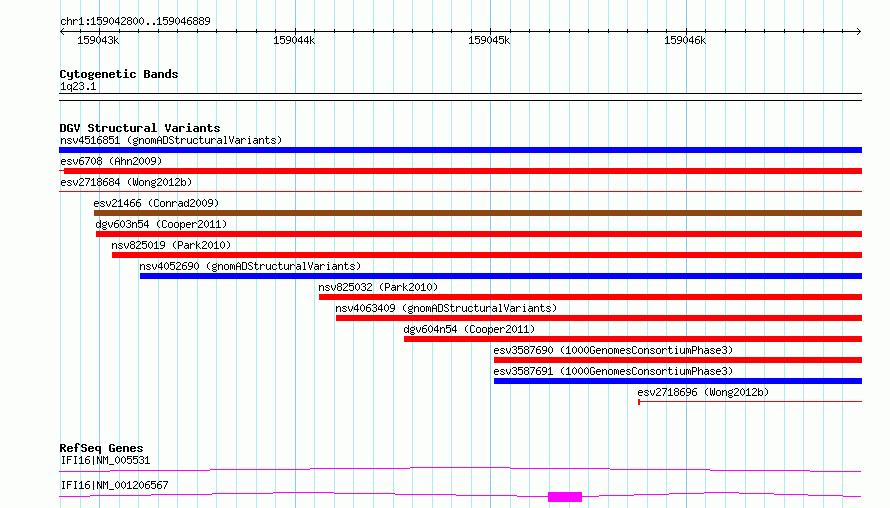
Task: Click the nsv825032 (Park2010) label
Action: [x=378, y=287]
